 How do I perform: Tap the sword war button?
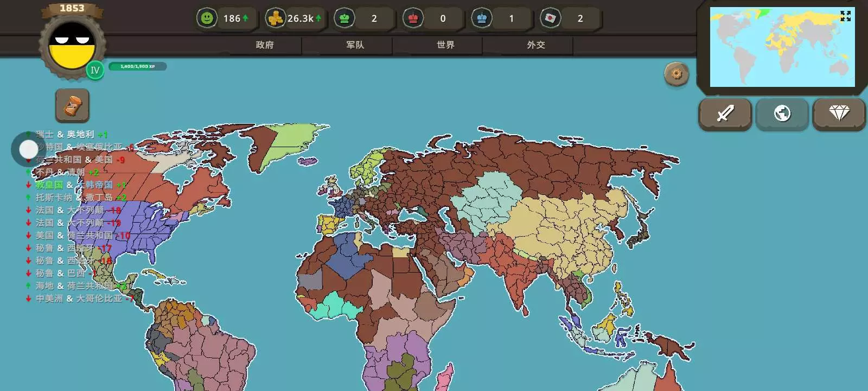click(725, 113)
